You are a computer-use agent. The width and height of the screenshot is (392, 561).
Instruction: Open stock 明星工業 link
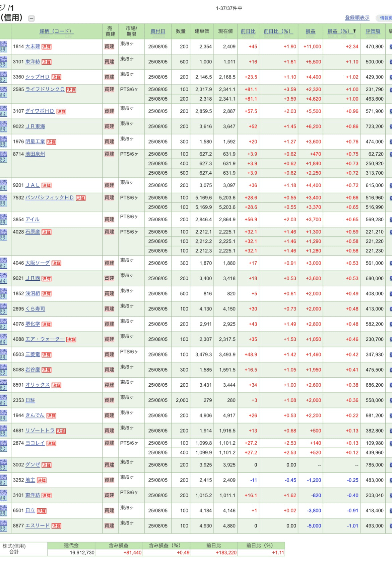pyautogui.click(x=35, y=142)
